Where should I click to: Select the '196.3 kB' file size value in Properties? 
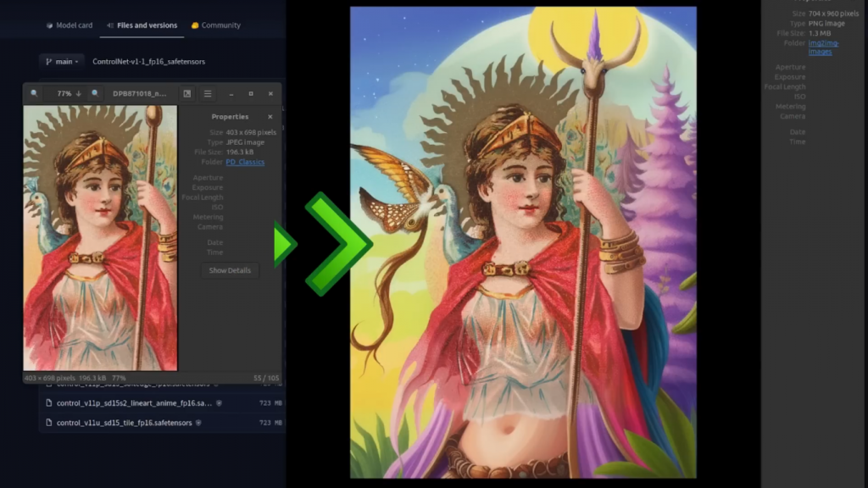point(240,152)
